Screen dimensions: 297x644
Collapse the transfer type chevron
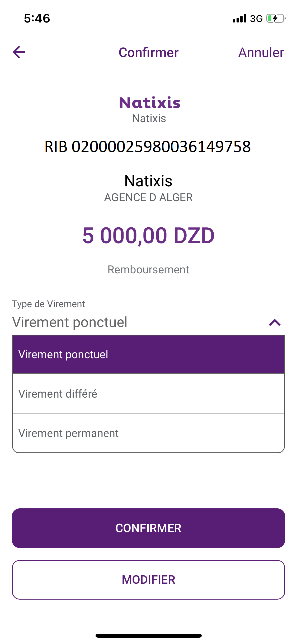coord(275,323)
